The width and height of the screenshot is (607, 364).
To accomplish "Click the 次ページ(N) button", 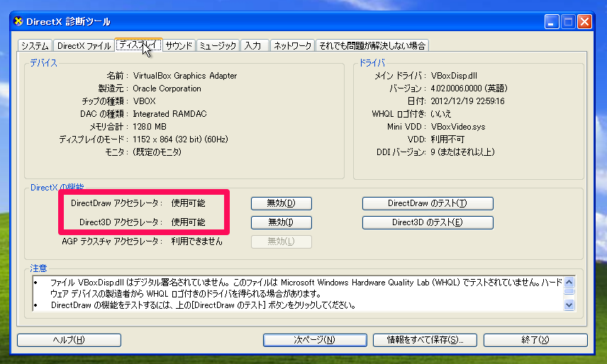I will click(x=314, y=340).
